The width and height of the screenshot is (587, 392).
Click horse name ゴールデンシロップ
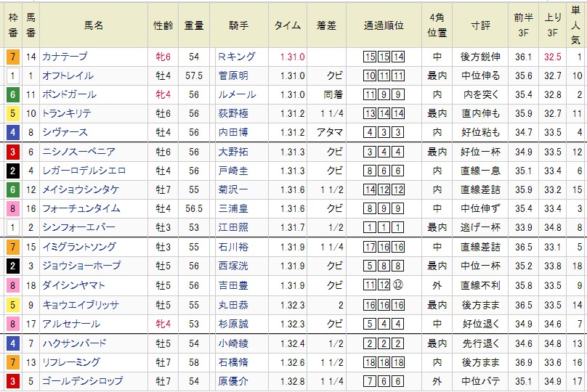point(81,380)
